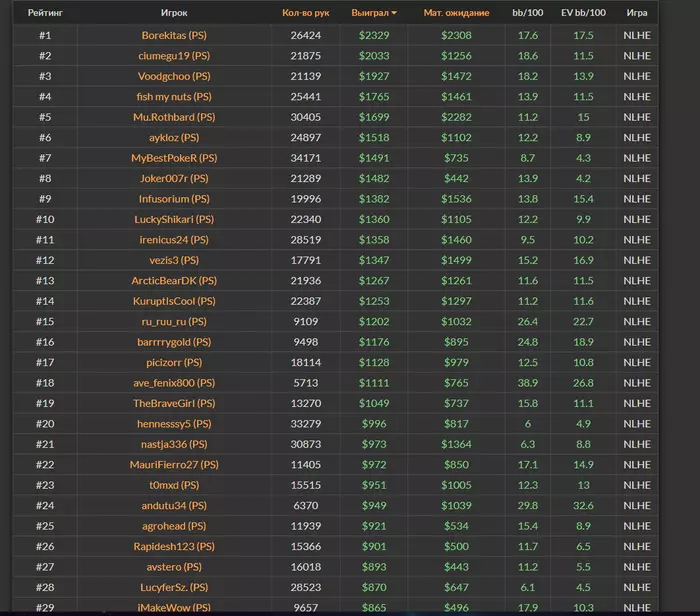Open player Voodgchoo (PS) profile
700x616 pixels.
point(174,76)
